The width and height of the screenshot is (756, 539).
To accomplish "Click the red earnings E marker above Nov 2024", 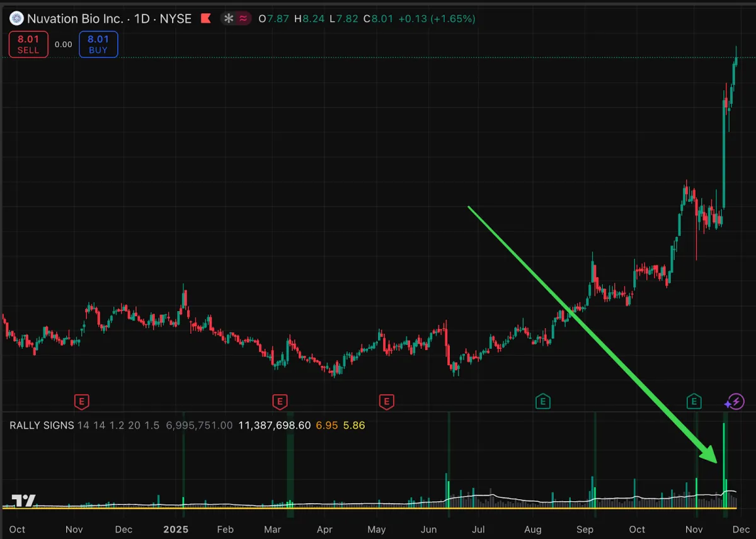I will tap(81, 400).
